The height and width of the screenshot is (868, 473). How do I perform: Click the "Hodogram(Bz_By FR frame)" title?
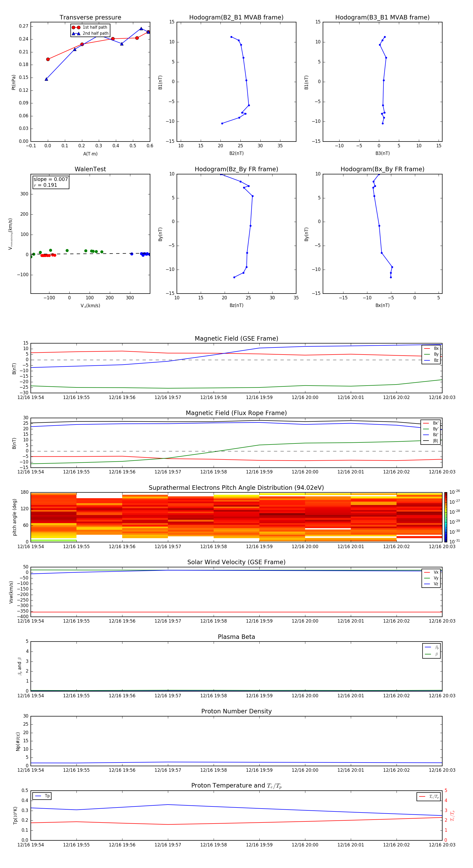[236, 169]
